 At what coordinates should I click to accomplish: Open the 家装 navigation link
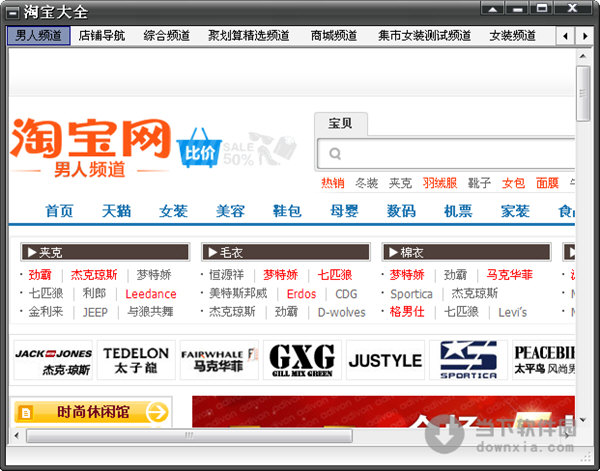515,211
